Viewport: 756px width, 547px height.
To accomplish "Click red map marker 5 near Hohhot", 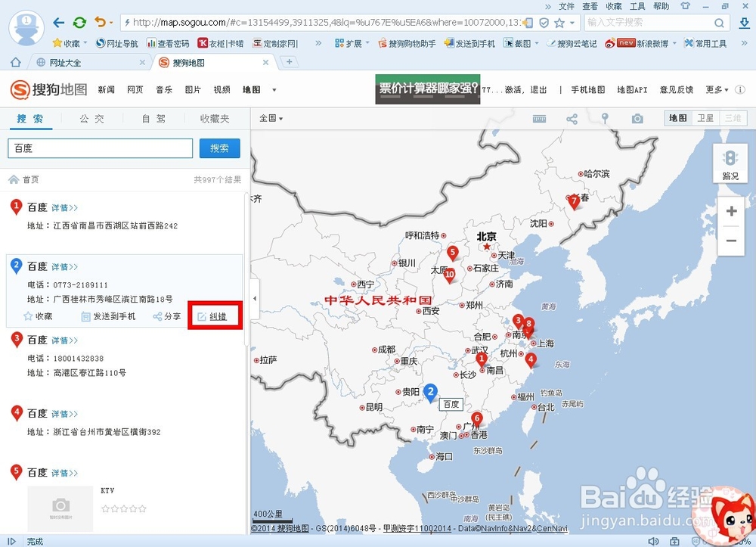I will pyautogui.click(x=452, y=253).
